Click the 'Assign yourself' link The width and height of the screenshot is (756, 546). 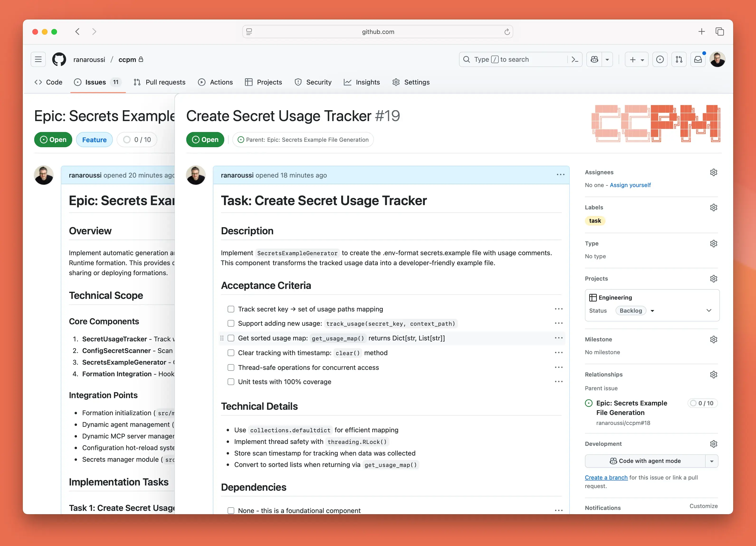tap(630, 185)
